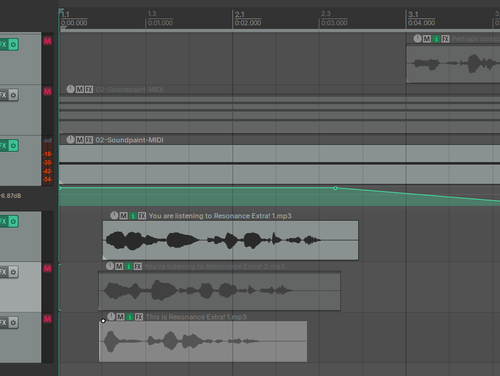This screenshot has height=376, width=500.
Task: Click ruler at 2.3 (0:03.000)
Action: tap(334, 19)
